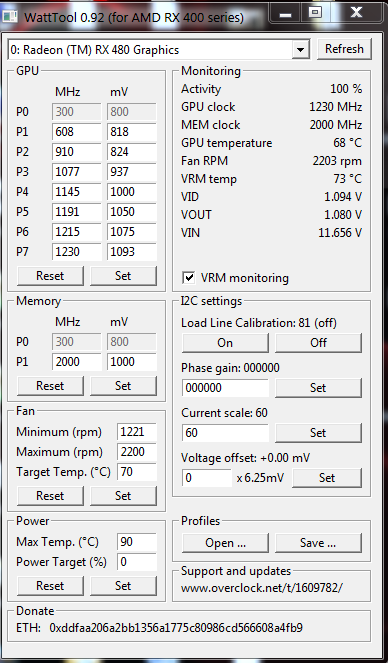
Task: Turn Load Line Calibration Off
Action: 318,342
